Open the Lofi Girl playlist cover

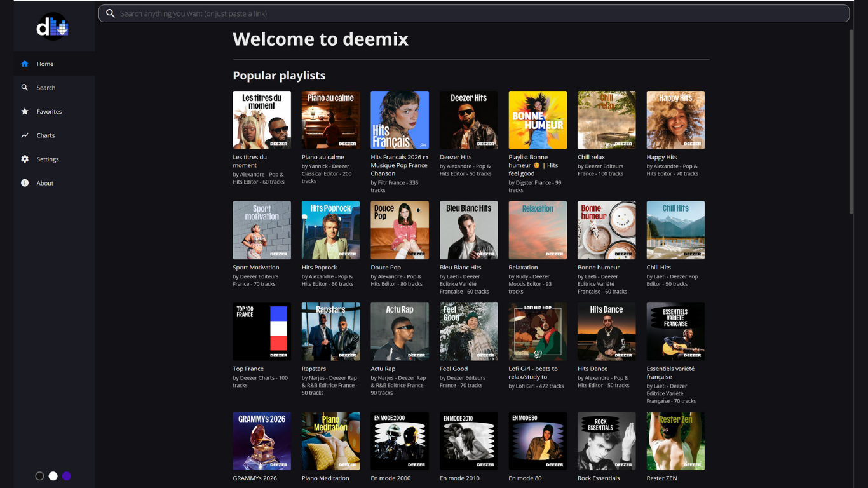[x=538, y=332]
